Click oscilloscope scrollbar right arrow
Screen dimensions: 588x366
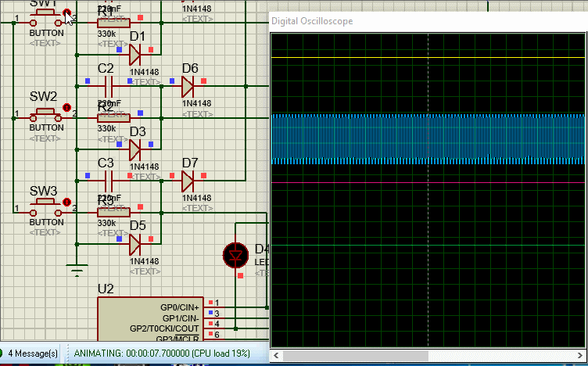pos(579,355)
